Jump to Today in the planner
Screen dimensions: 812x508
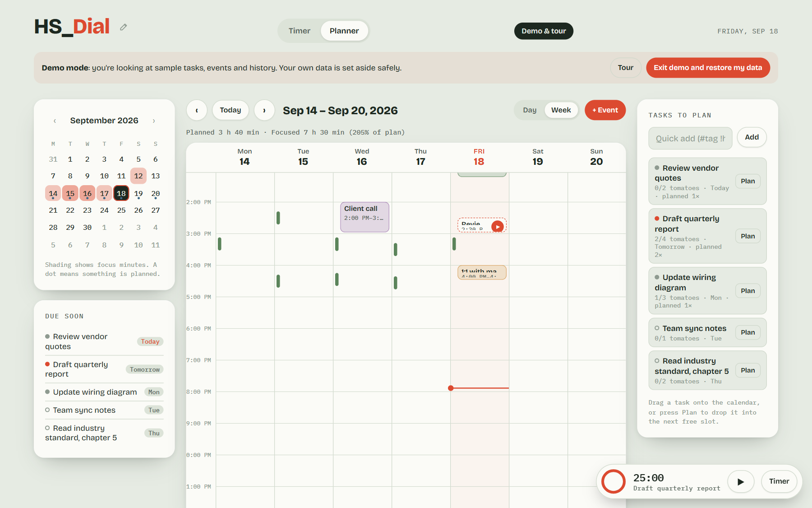(231, 110)
